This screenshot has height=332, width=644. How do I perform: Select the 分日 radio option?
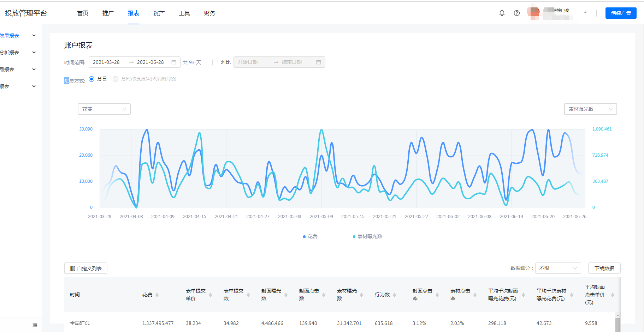[91, 79]
